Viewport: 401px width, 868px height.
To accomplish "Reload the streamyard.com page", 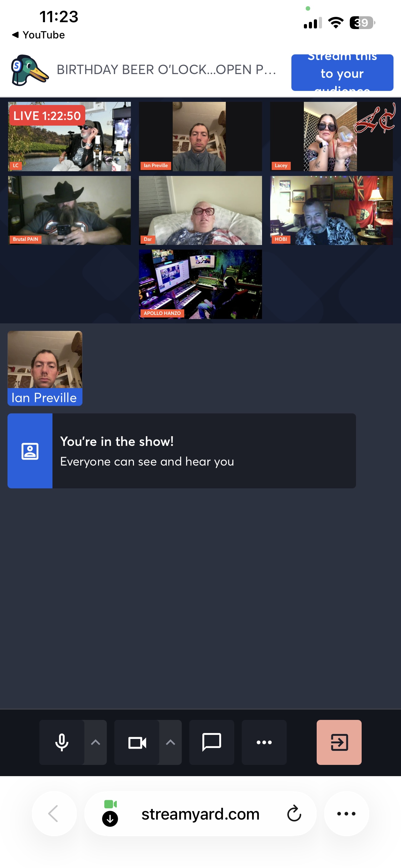I will (x=294, y=813).
